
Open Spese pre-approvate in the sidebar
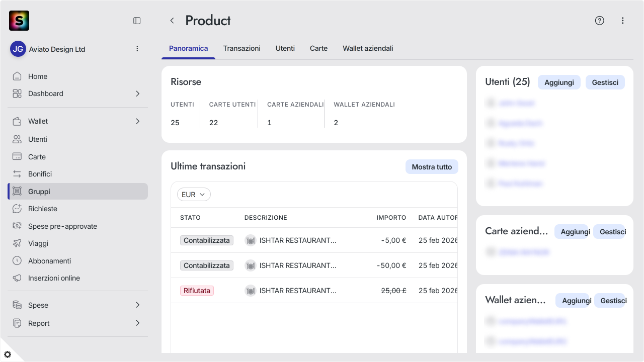click(78, 226)
